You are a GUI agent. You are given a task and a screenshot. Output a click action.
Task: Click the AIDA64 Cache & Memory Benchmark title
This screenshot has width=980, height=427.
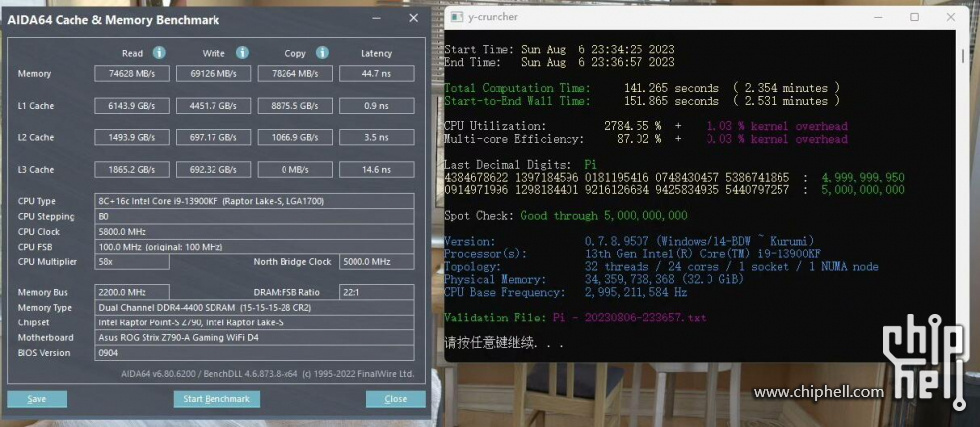point(113,20)
